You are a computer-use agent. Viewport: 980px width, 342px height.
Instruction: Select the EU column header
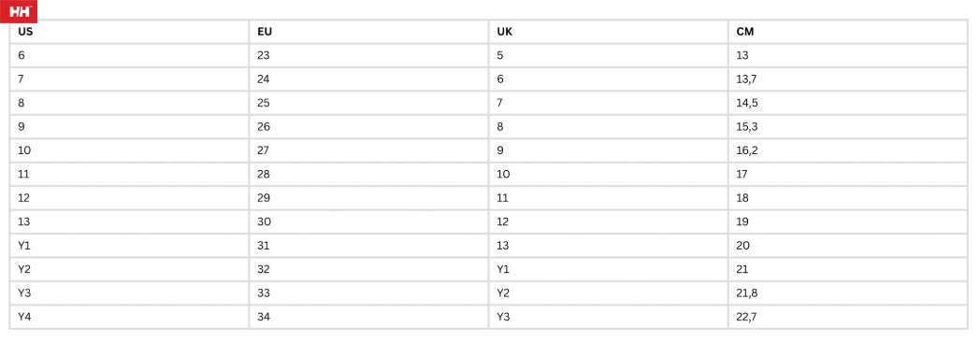coord(368,32)
